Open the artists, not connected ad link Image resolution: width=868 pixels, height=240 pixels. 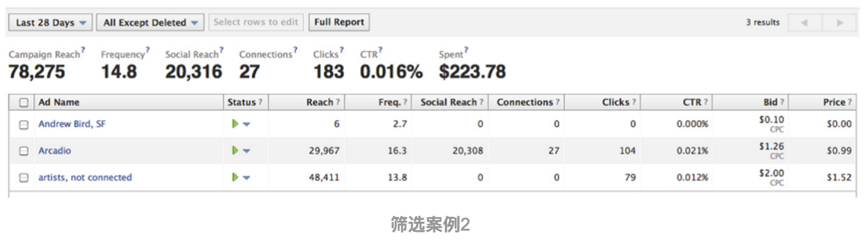[x=85, y=177]
